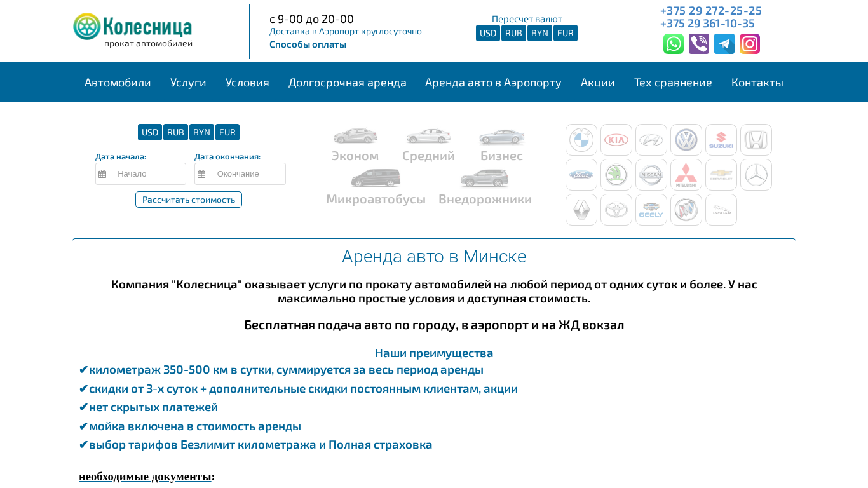Call the +375 29 361-10-35 number
This screenshot has height=488, width=868.
point(707,24)
